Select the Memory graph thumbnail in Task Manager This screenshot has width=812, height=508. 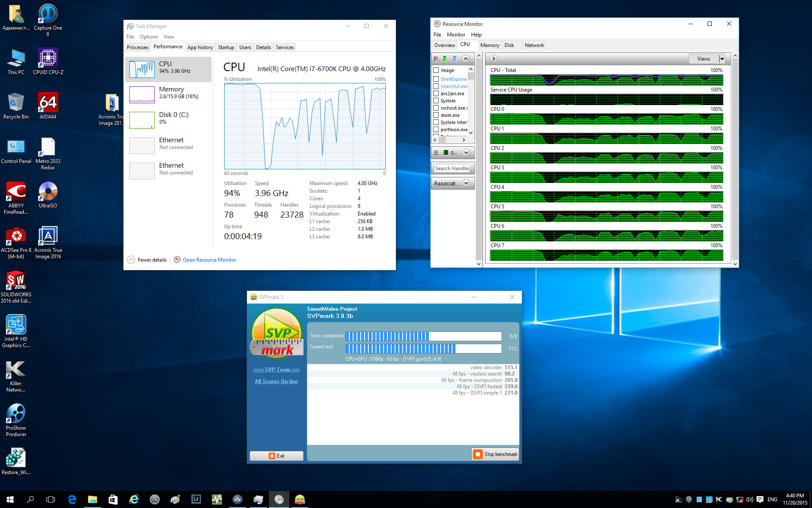(x=142, y=94)
